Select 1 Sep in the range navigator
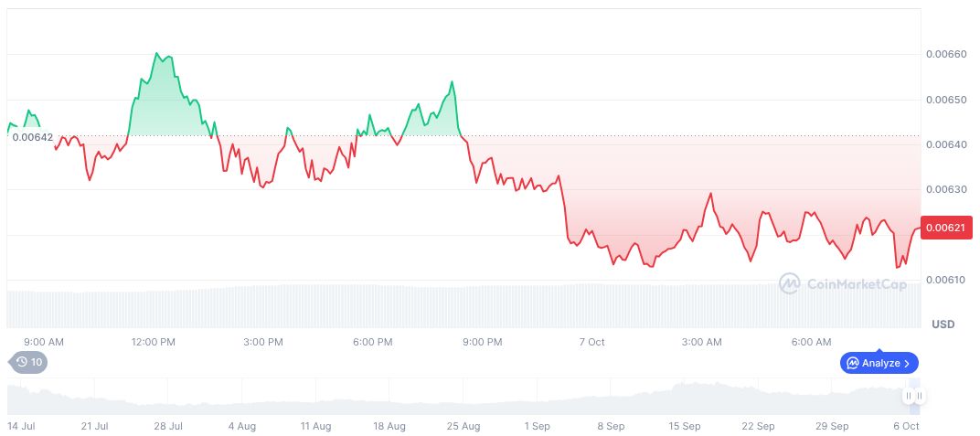Screen dimensions: 980x436 coord(538,426)
